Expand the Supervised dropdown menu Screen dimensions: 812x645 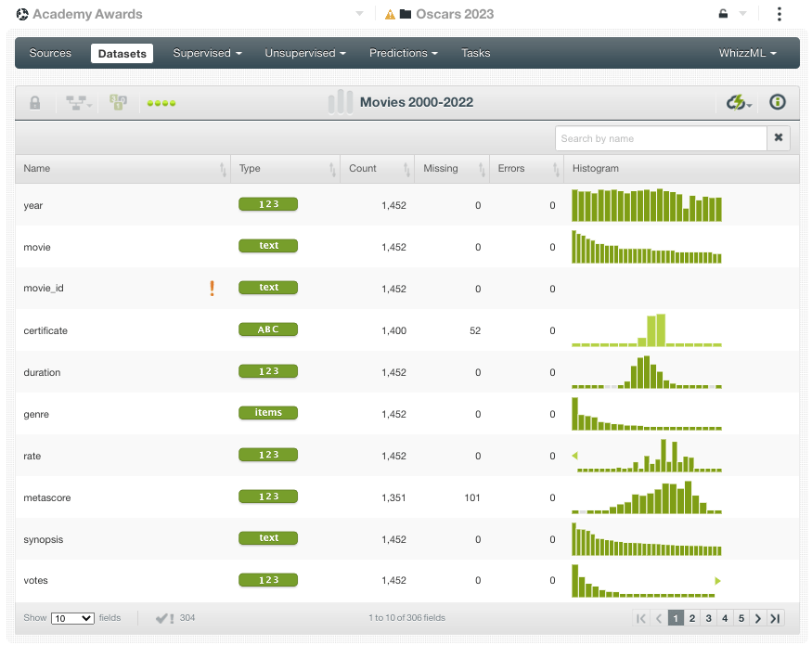(207, 53)
